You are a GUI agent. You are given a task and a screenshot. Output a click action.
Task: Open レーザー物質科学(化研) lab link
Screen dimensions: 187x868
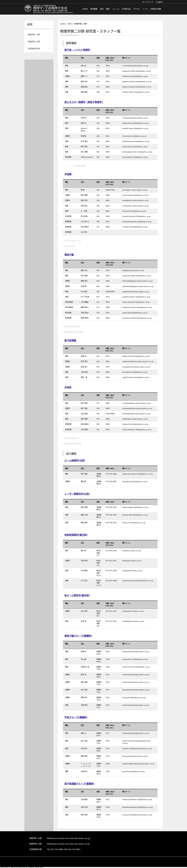pos(77,494)
